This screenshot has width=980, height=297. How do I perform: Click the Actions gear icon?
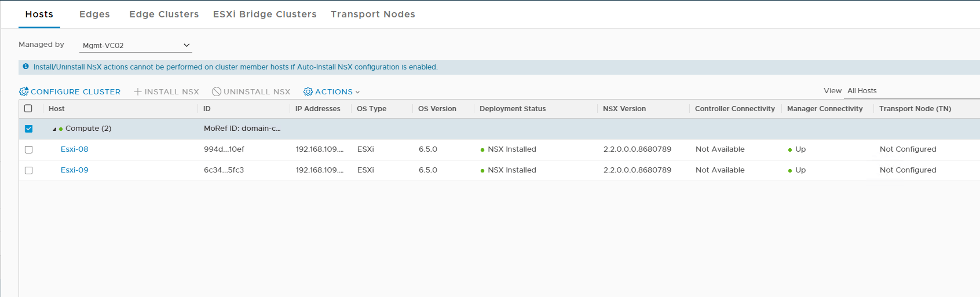click(x=308, y=91)
